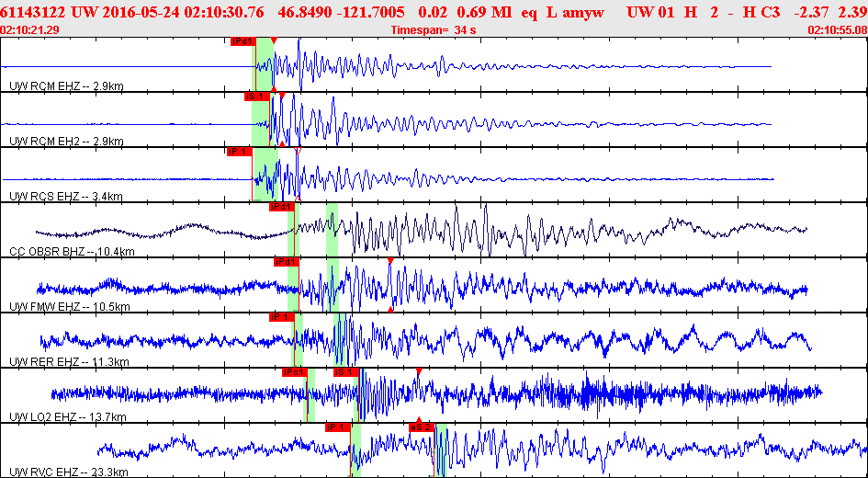Click the event ID 61143122 in header
The image size is (868, 478).
pos(36,12)
